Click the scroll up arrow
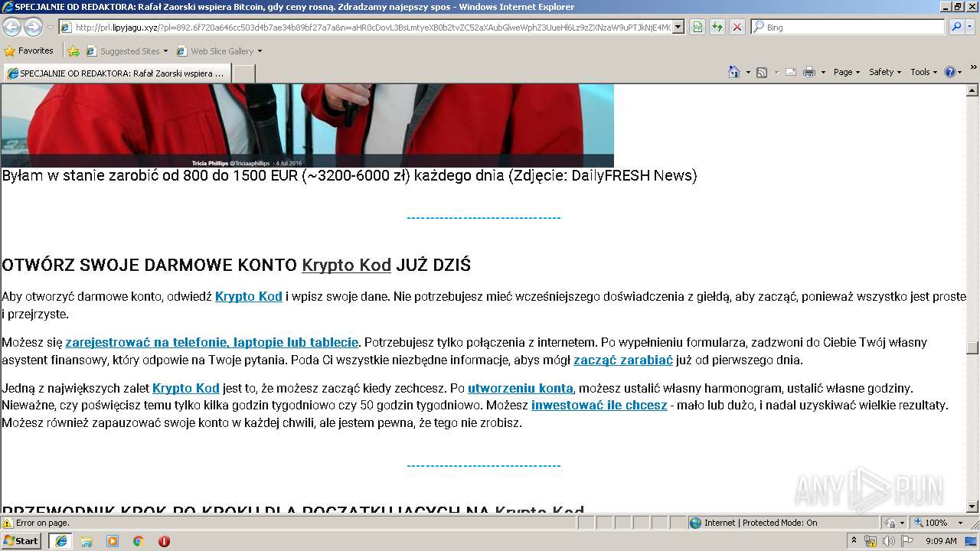 pyautogui.click(x=972, y=90)
